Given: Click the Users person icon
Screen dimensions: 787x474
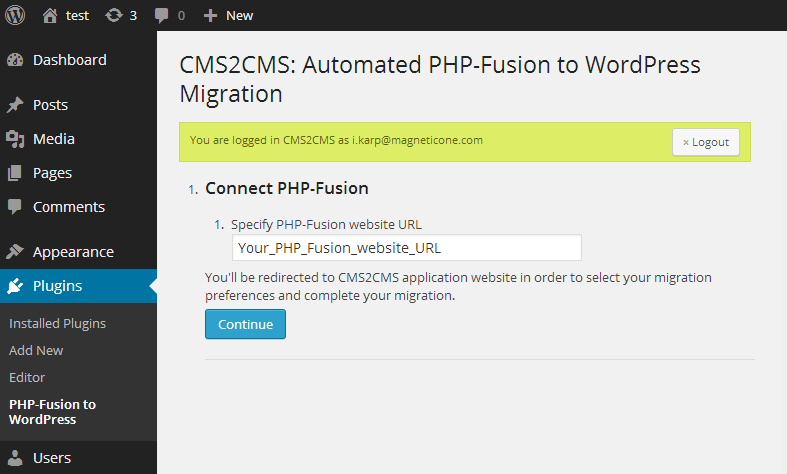Looking at the screenshot, I should pos(15,458).
